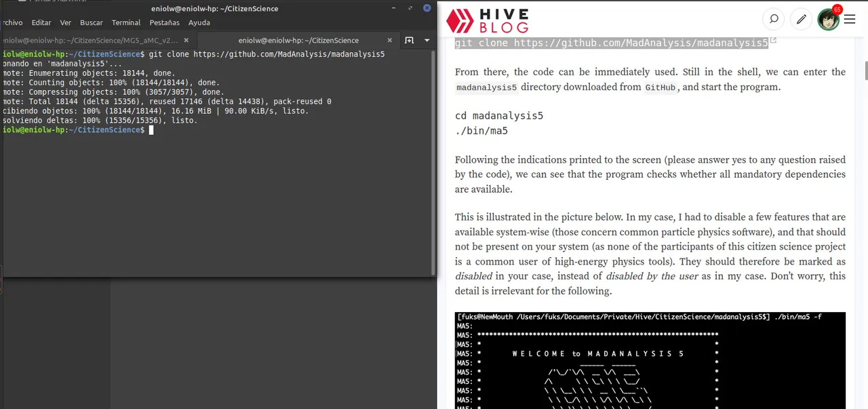Click the Hive Blog logo
The image size is (868, 409).
(487, 20)
